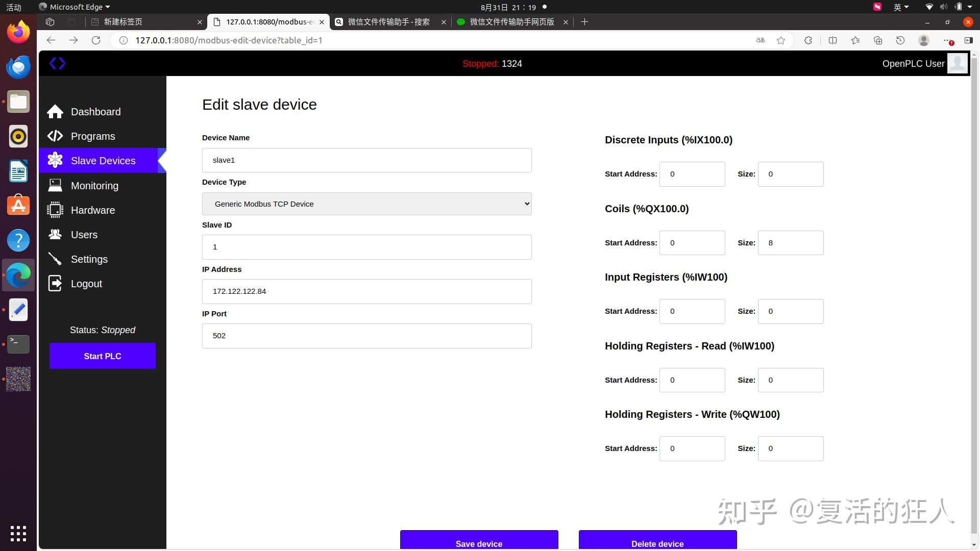Select the Programs code icon in sidebar
Image resolution: width=980 pixels, height=551 pixels.
click(x=55, y=136)
